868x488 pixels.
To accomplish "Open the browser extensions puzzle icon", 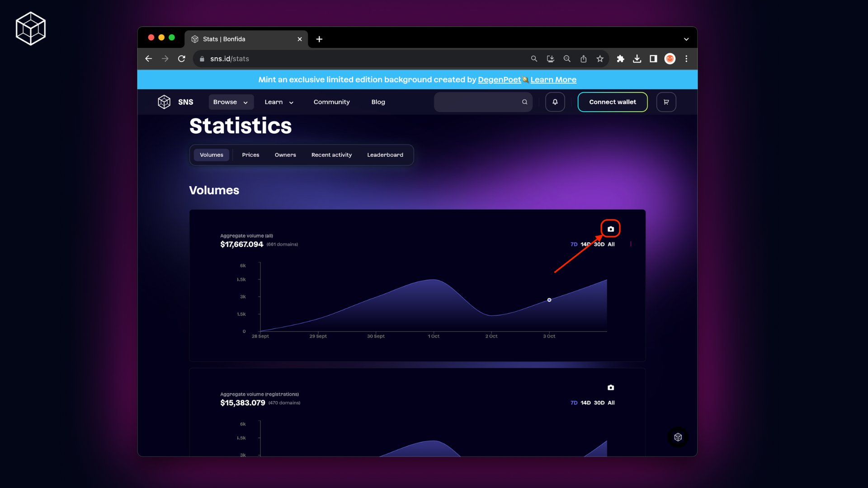I will click(x=621, y=59).
